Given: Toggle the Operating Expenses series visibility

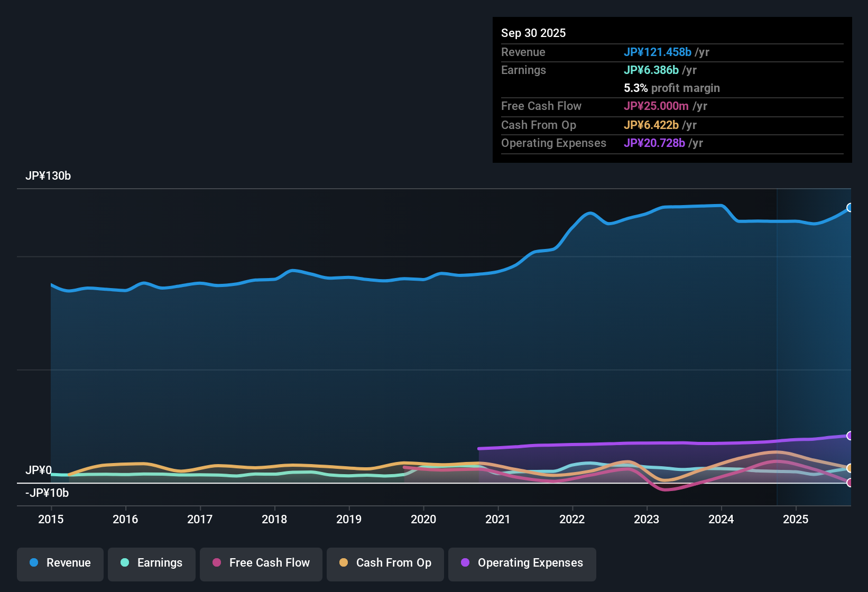Looking at the screenshot, I should [522, 563].
